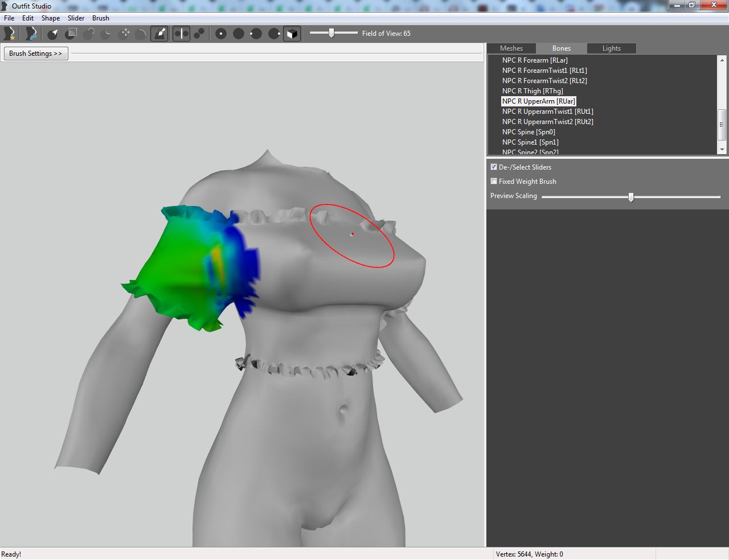
Task: Open the Edit menu
Action: point(28,18)
